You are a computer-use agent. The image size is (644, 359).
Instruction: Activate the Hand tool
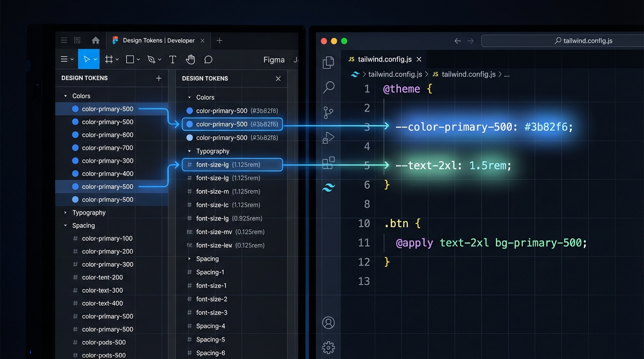pyautogui.click(x=190, y=59)
